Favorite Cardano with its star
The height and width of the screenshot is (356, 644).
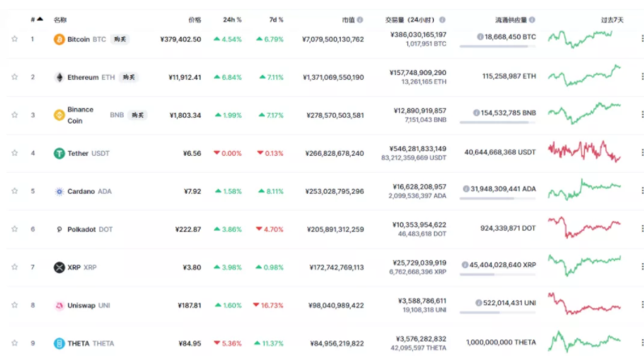[15, 191]
